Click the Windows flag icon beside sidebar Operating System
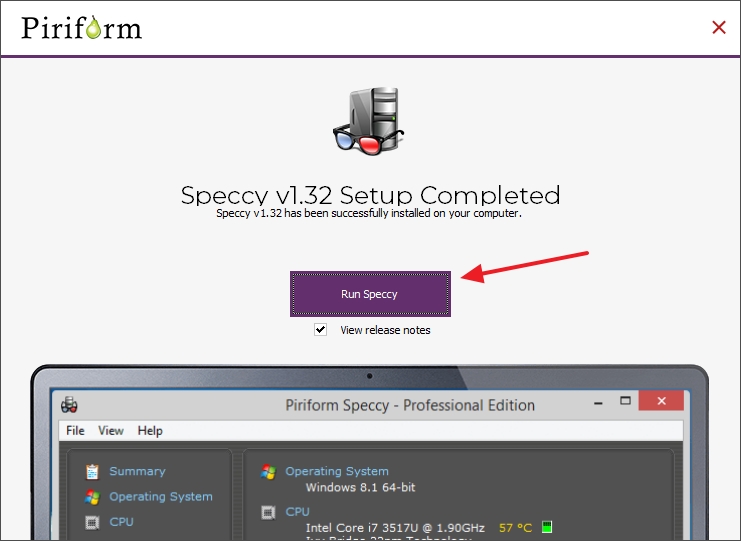 93,497
